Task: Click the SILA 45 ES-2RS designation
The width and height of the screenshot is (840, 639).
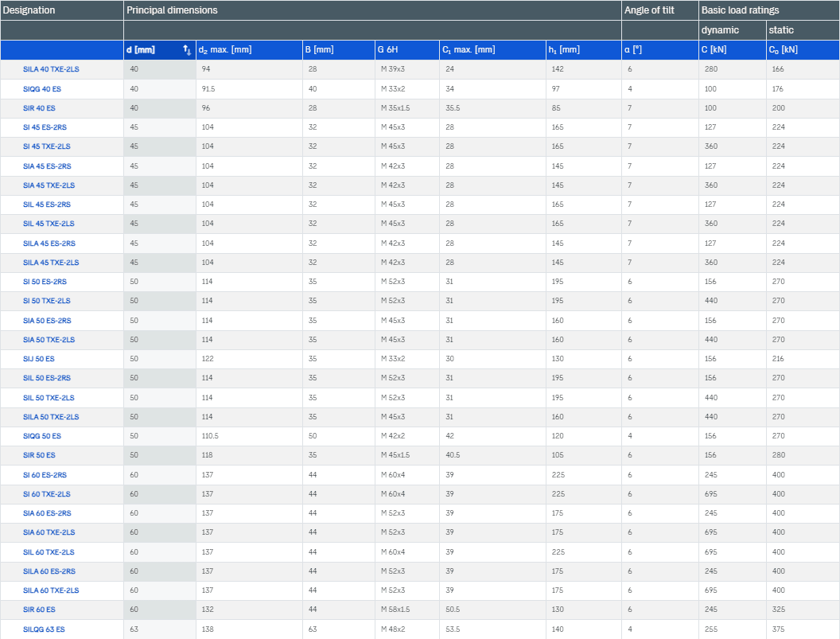Action: [49, 243]
